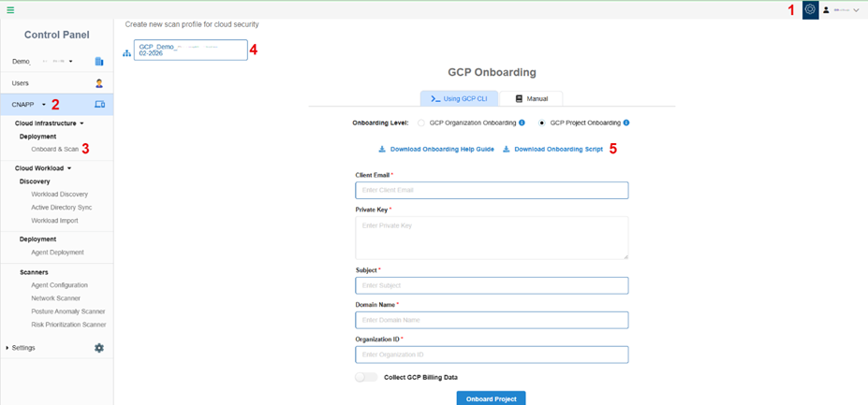Click the CNAPP devices icon
The image size is (868, 405).
(x=99, y=104)
